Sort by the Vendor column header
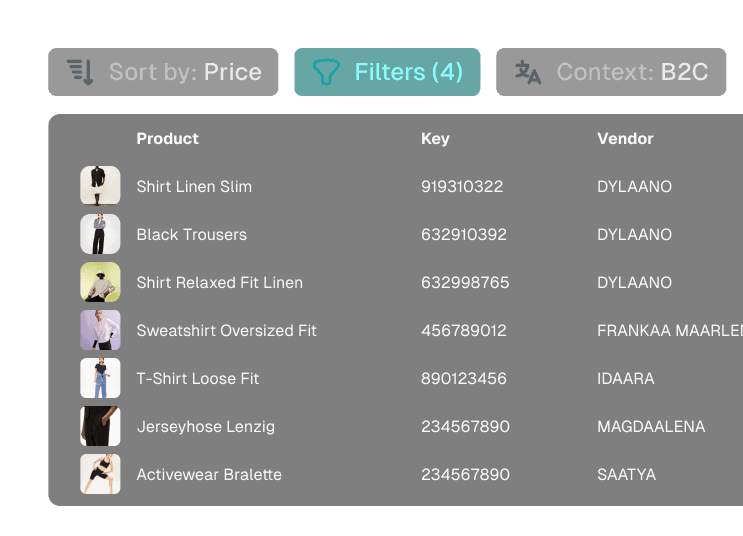 (625, 139)
